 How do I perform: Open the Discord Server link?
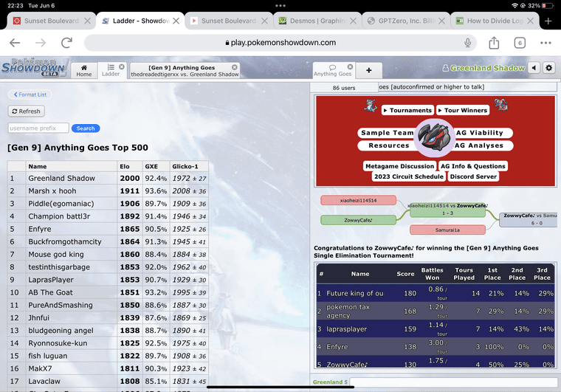(472, 176)
